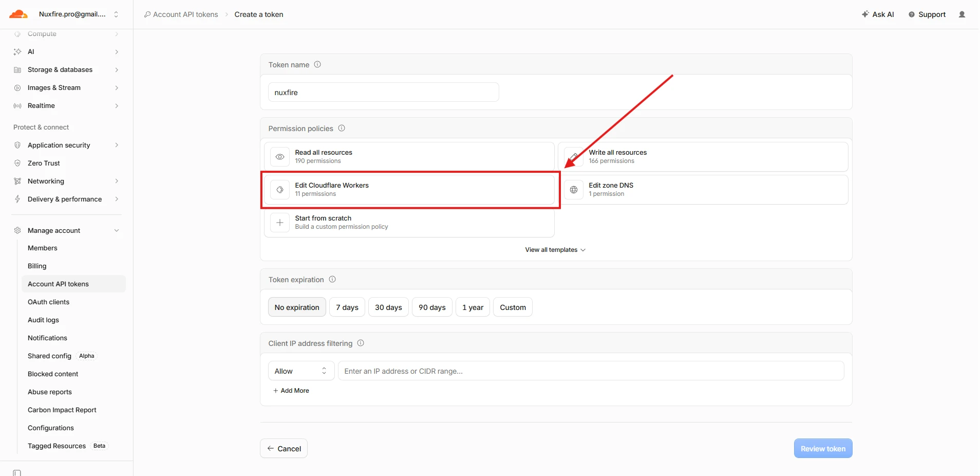Click the Networking icon
980x476 pixels.
(17, 181)
